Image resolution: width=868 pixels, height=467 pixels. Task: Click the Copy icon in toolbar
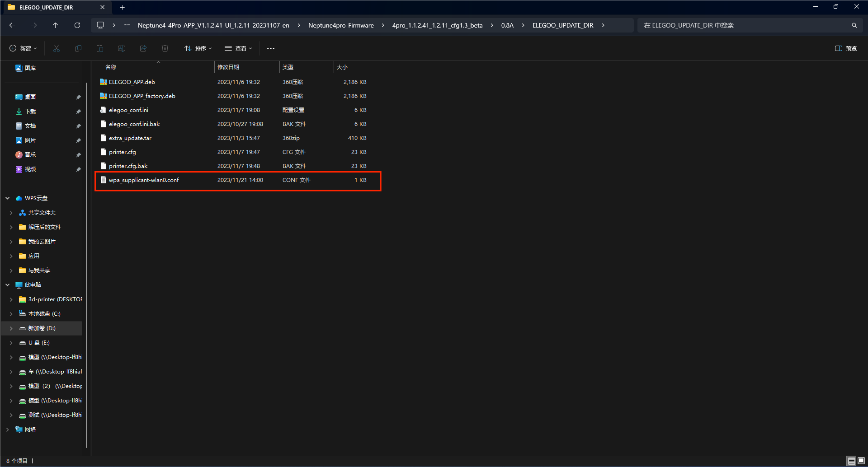[x=78, y=48]
